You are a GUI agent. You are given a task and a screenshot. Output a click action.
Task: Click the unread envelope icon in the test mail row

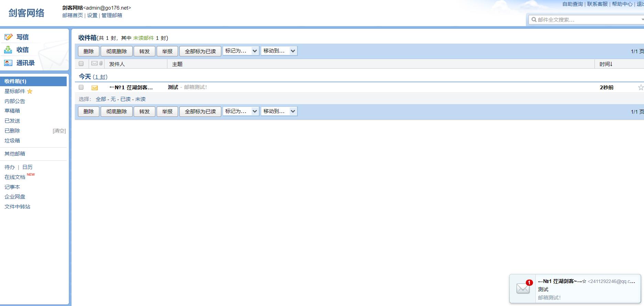[95, 88]
